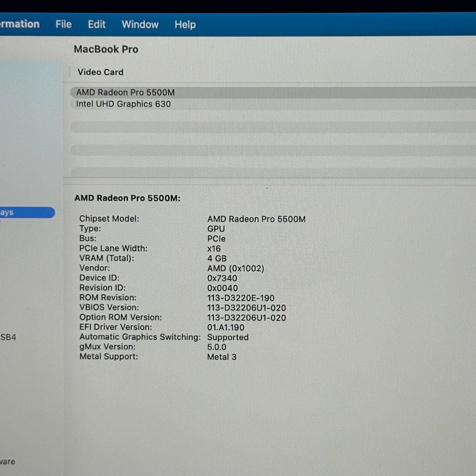The width and height of the screenshot is (476, 476).
Task: Select the VRAM Total value 4 GB
Action: [x=217, y=258]
